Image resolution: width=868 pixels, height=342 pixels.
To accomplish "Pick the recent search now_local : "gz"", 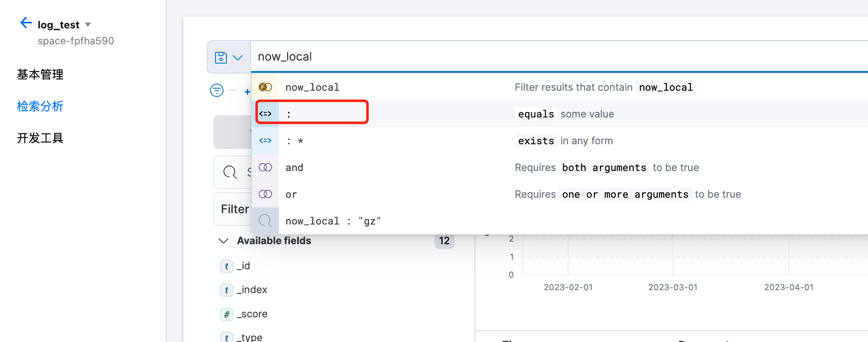I will pos(333,221).
